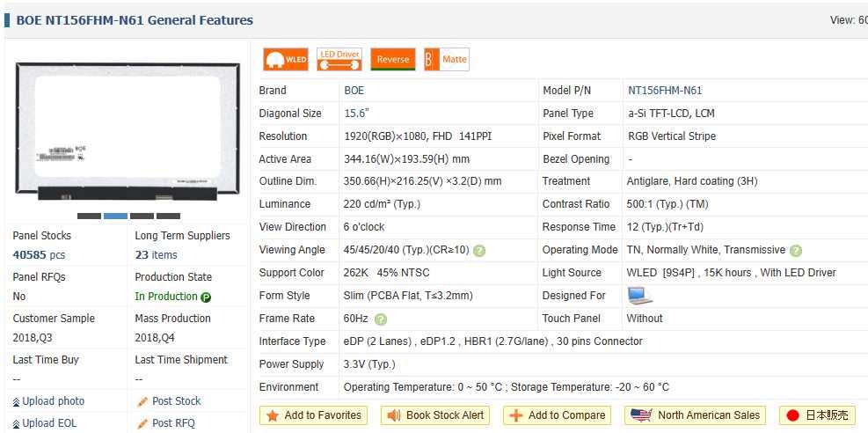Click the NT156FHM-N61 model number link
868x433 pixels.
[x=665, y=91]
